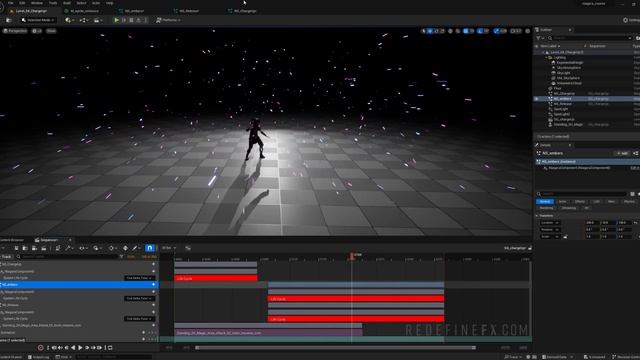Click the Sequencer play forward button
This screenshot has height=360, width=640.
80,348
